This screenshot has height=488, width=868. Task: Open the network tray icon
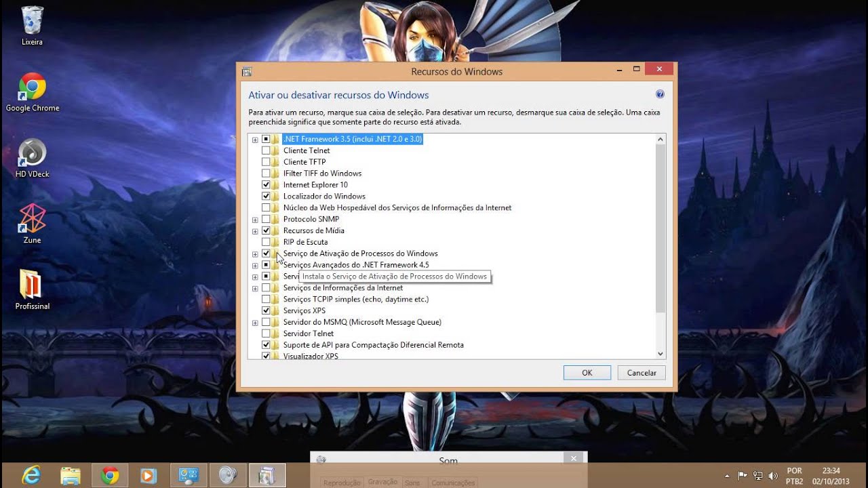point(757,476)
